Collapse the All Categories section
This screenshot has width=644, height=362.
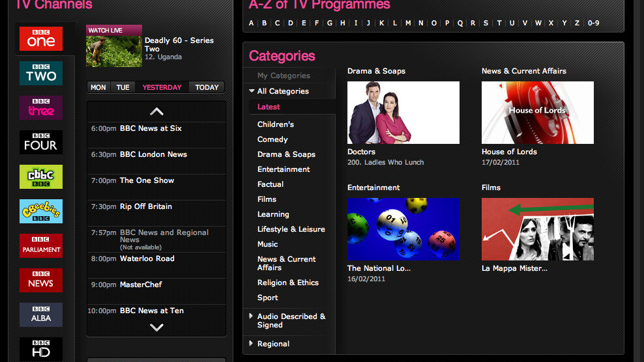[252, 90]
